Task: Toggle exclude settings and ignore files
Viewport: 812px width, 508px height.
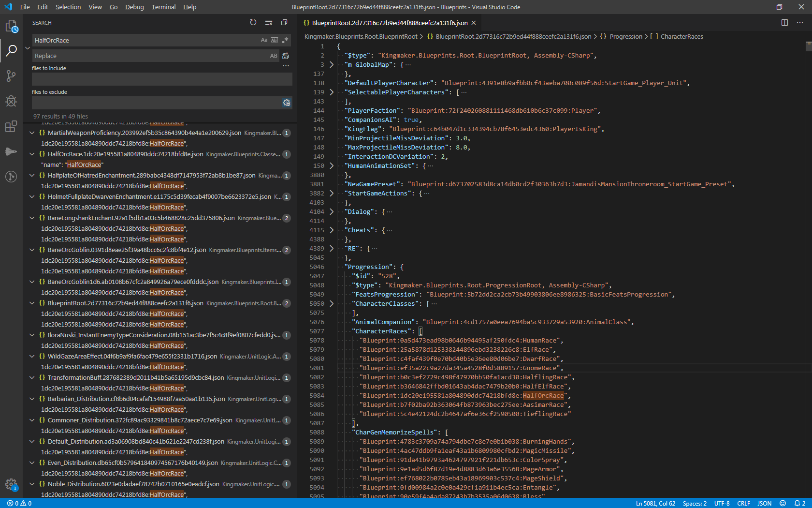Action: [x=287, y=103]
